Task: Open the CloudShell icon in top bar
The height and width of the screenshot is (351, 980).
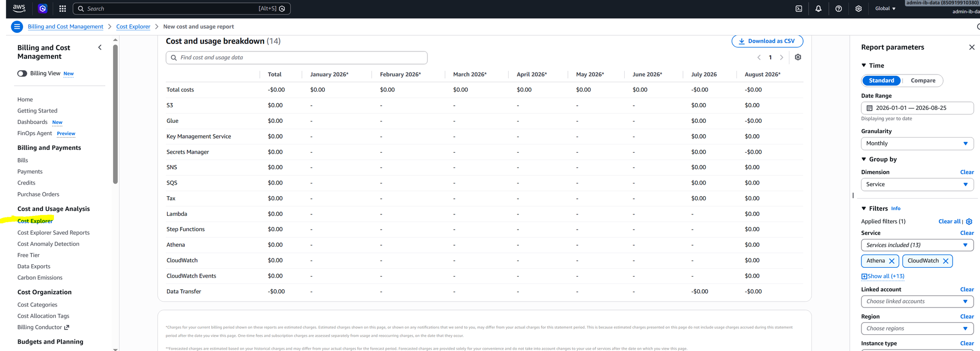Action: click(799, 8)
